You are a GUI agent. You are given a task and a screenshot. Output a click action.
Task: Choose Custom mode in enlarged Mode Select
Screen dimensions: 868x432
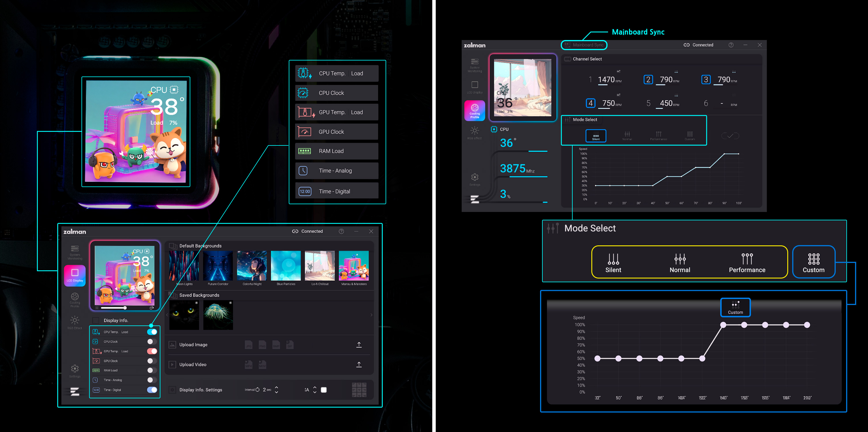(814, 262)
